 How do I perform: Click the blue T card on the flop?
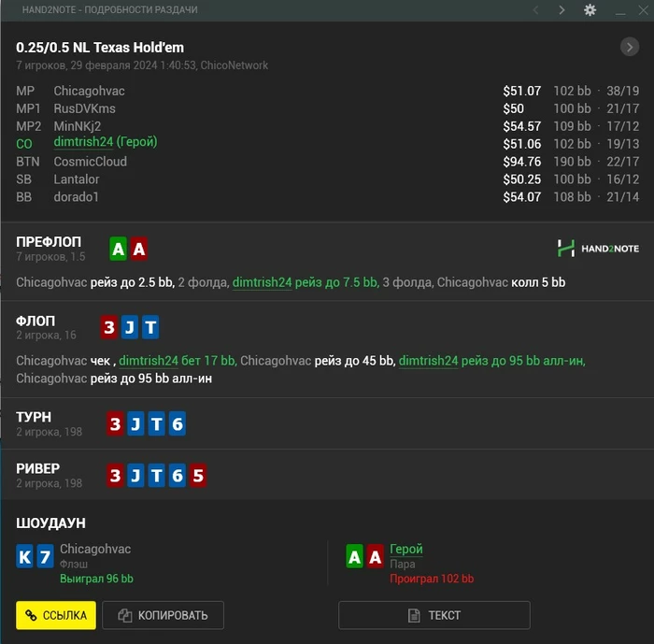(x=150, y=327)
